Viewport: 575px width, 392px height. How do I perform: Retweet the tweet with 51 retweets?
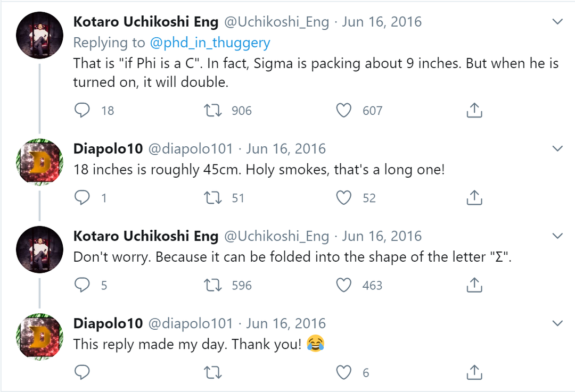click(x=213, y=198)
